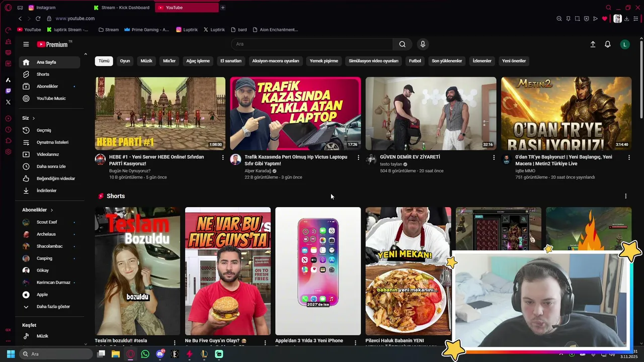
Task: Expand Abonelikler section chevron
Action: point(51,210)
